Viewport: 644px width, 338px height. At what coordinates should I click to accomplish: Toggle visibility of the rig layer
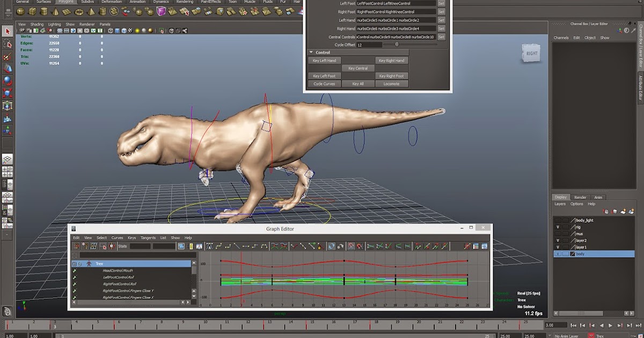pyautogui.click(x=558, y=227)
